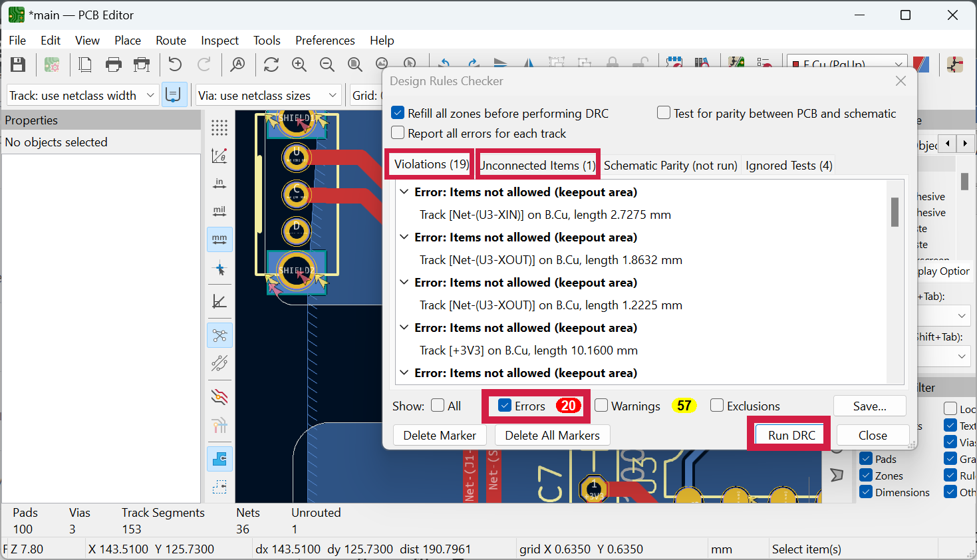Toggle grid dots display in left toolbar
977x560 pixels.
coord(219,127)
